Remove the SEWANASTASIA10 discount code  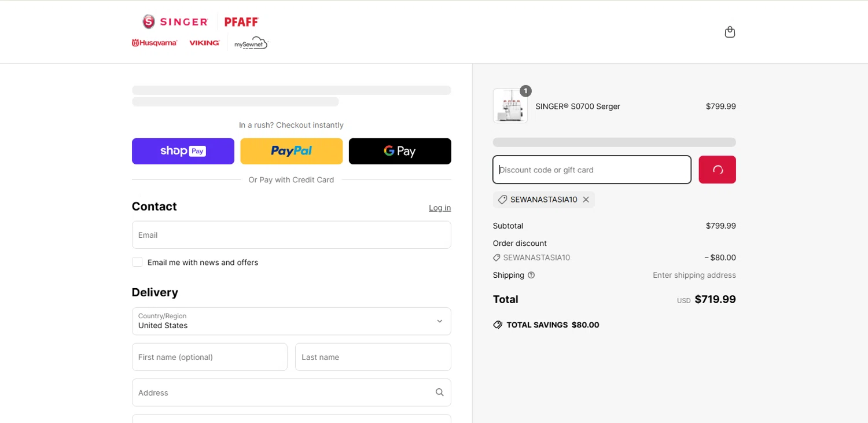586,200
